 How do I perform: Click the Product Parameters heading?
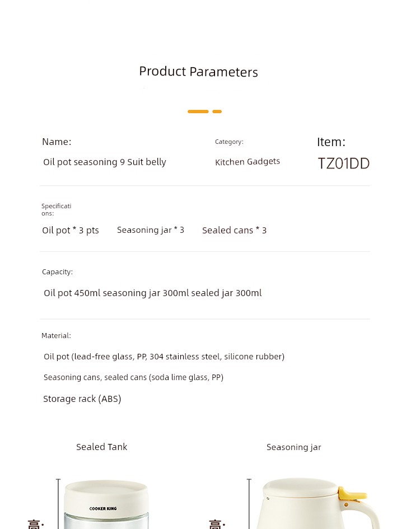point(199,72)
